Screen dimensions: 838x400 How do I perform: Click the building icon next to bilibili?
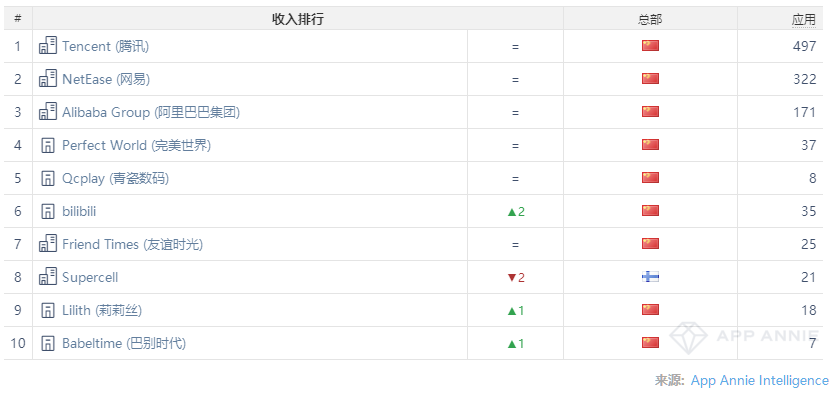click(48, 211)
